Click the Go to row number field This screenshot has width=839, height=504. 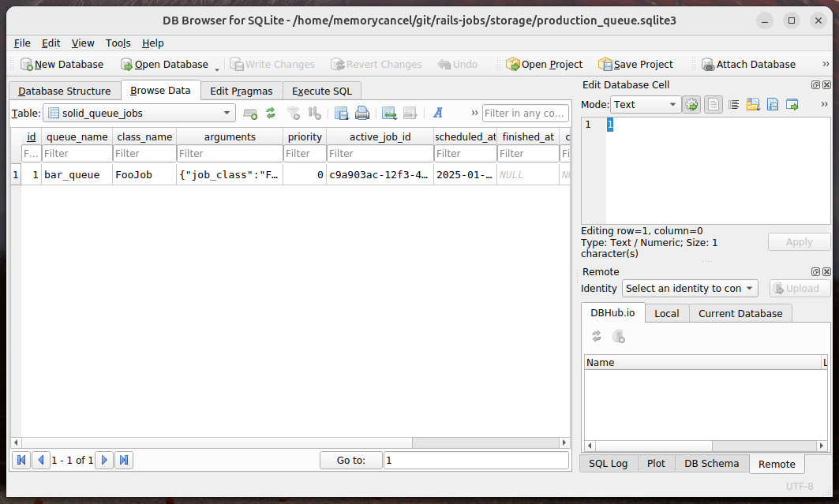tap(476, 460)
